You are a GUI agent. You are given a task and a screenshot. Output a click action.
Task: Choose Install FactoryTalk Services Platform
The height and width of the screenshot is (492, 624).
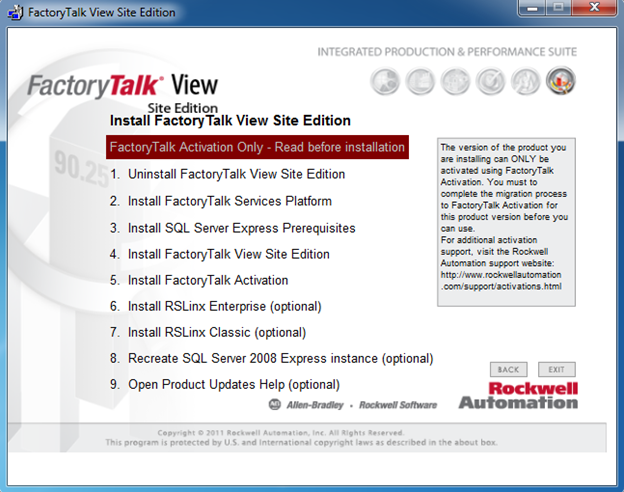click(221, 201)
